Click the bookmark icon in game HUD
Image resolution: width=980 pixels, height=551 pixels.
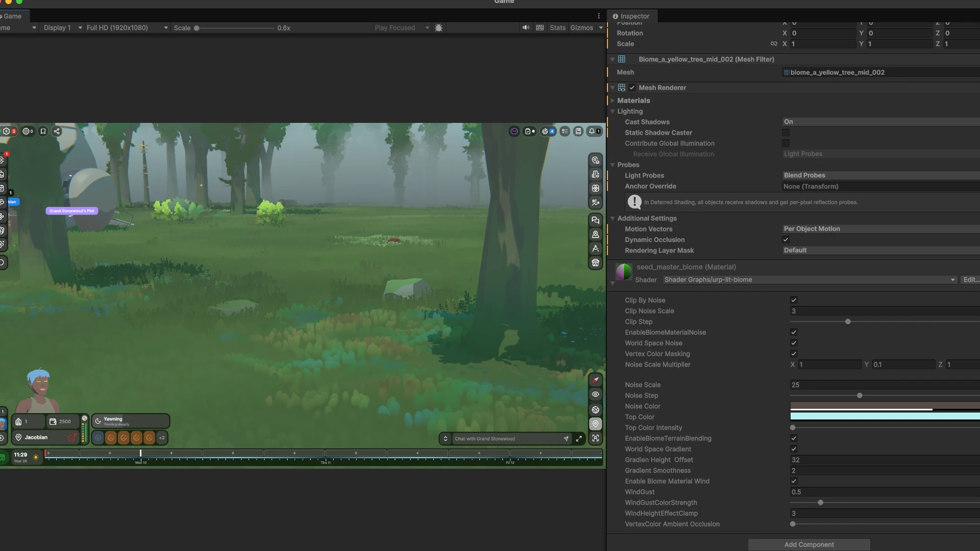[43, 131]
